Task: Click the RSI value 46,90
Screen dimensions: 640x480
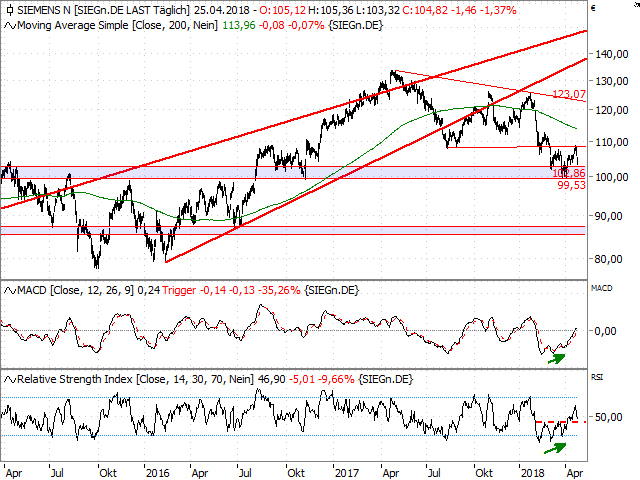Action: coord(272,380)
